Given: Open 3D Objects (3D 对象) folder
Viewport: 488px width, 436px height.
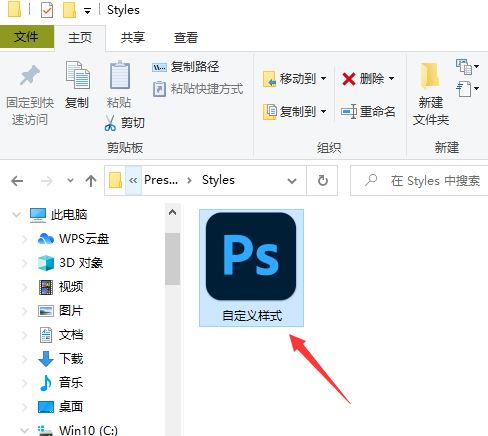Looking at the screenshot, I should [x=71, y=263].
